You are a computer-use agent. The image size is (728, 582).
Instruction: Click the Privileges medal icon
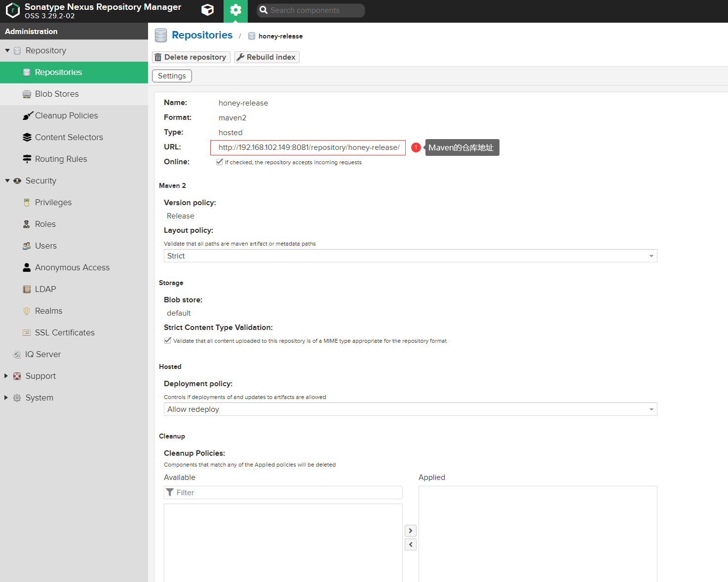(x=27, y=202)
